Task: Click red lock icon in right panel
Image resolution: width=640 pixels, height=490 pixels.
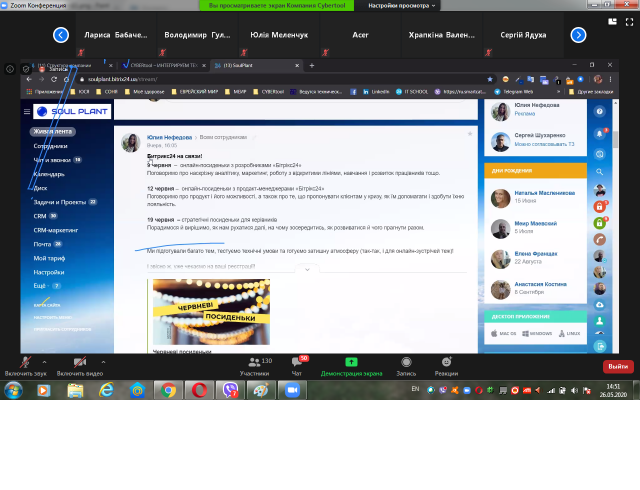Action: point(599,207)
